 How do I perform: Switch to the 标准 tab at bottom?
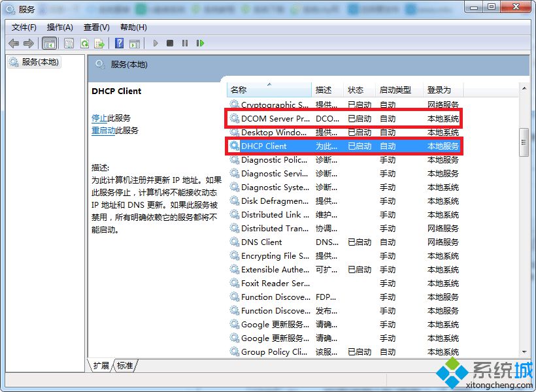(x=124, y=367)
